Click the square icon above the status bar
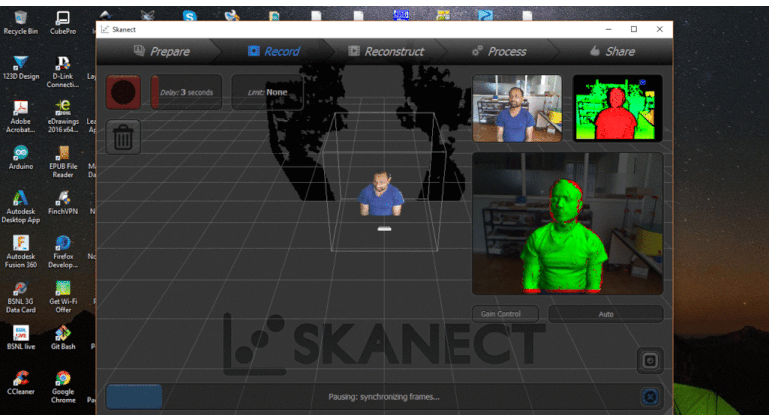Viewport: 769px width, 420px height. point(649,360)
